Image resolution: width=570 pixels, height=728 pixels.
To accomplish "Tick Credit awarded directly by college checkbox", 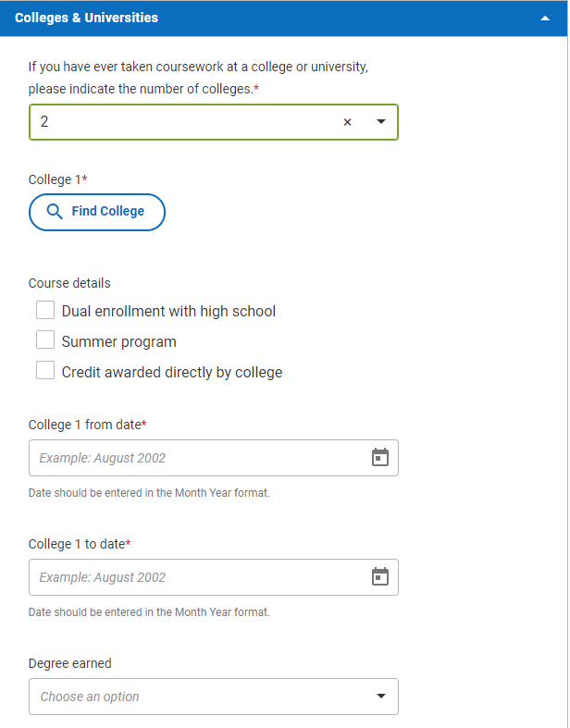I will click(45, 372).
